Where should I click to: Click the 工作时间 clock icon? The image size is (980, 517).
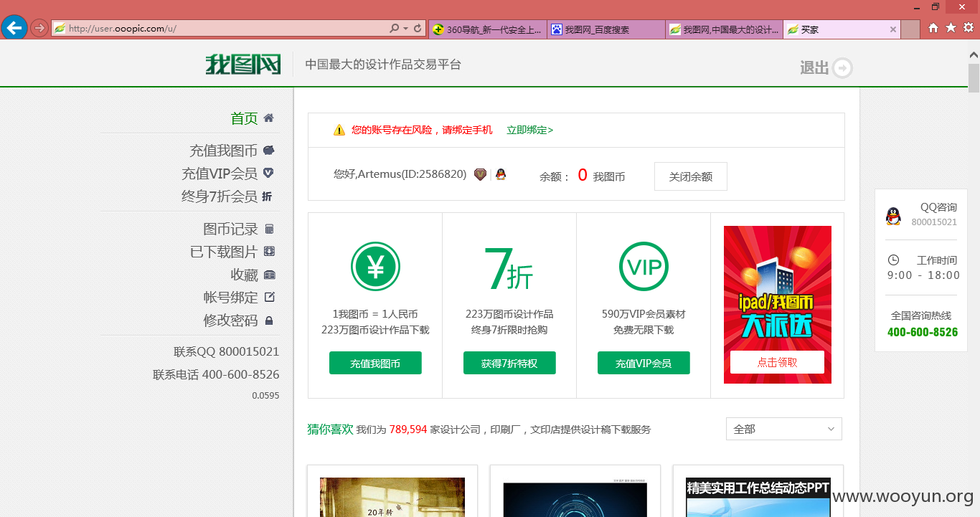coord(893,260)
